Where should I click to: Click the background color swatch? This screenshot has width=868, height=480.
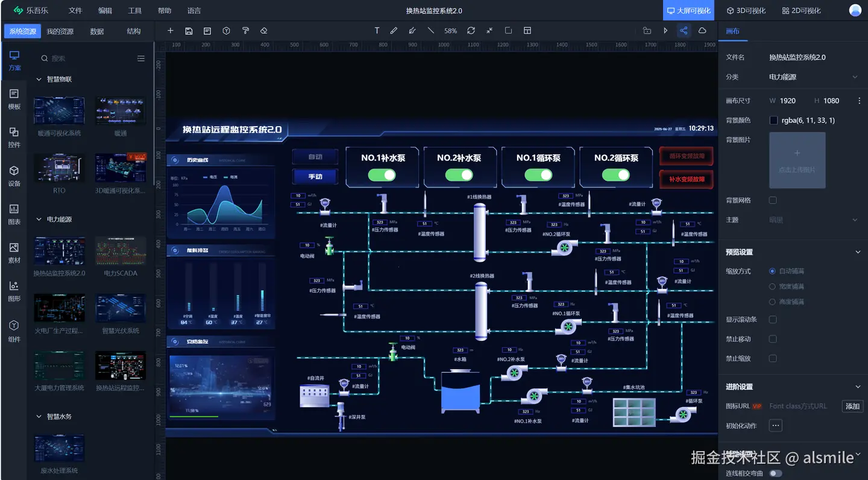point(773,121)
